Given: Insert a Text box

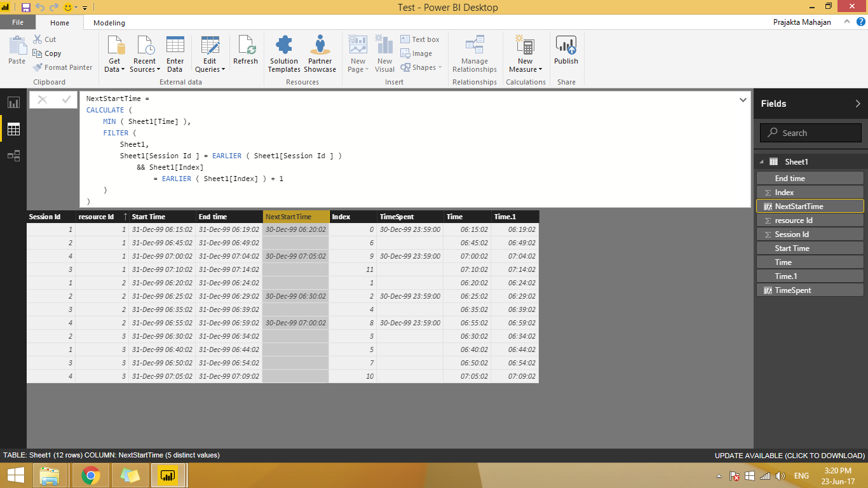Looking at the screenshot, I should pos(420,39).
